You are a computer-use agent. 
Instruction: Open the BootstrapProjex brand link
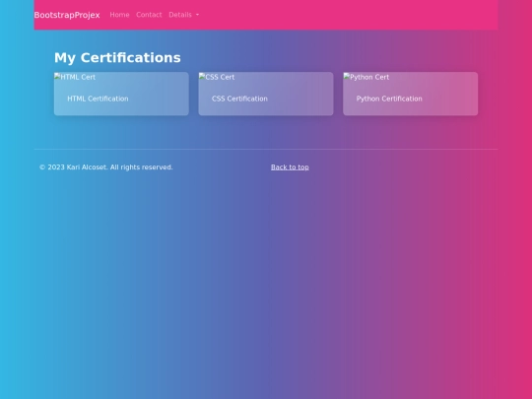[x=67, y=15]
